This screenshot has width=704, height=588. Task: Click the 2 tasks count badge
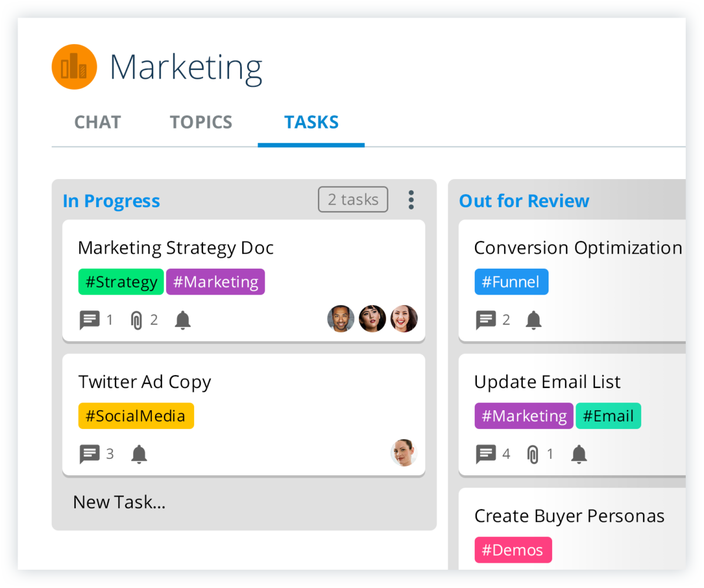pos(353,200)
